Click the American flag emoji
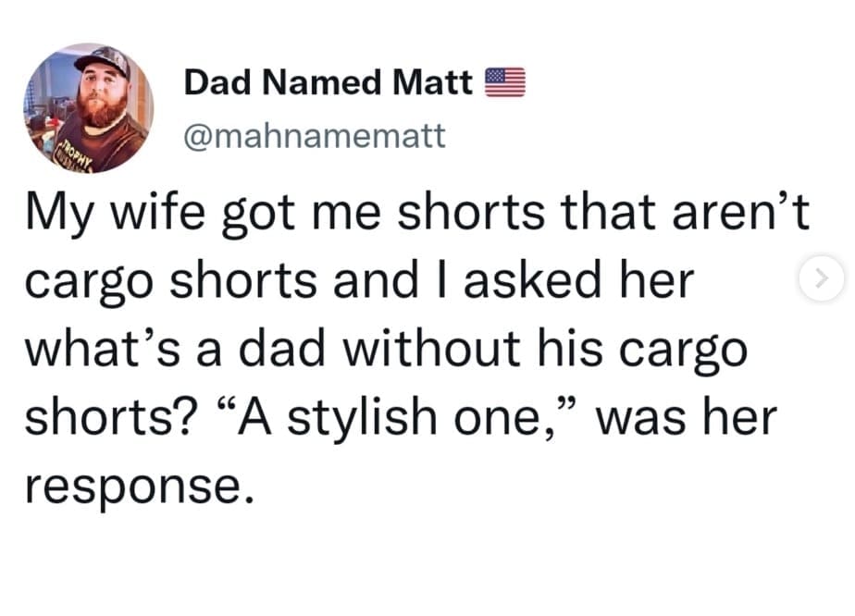855x616 pixels. point(505,83)
